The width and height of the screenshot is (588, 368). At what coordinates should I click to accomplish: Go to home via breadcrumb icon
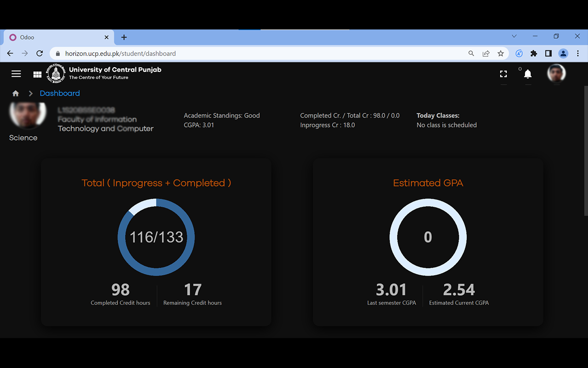pyautogui.click(x=16, y=93)
